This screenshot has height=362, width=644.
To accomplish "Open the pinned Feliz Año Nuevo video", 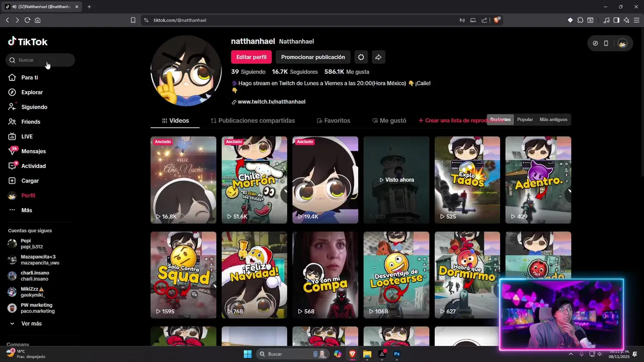I will tap(183, 180).
